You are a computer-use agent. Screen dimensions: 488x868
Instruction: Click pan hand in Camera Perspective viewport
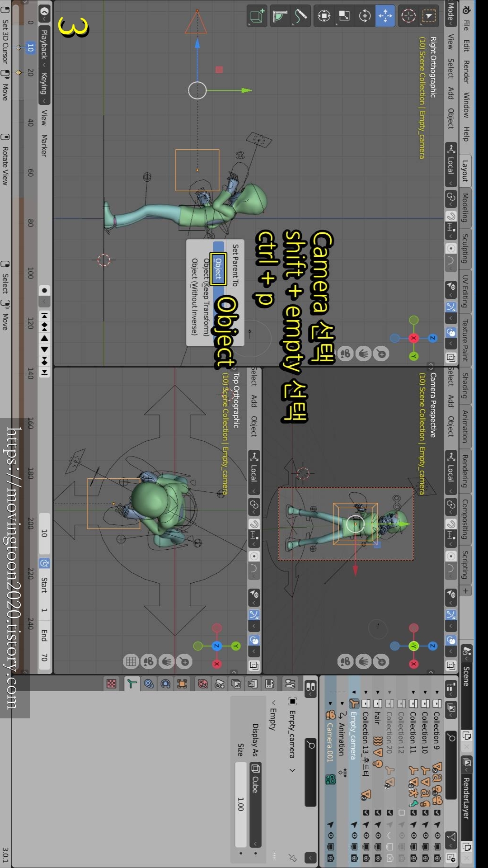[364, 662]
